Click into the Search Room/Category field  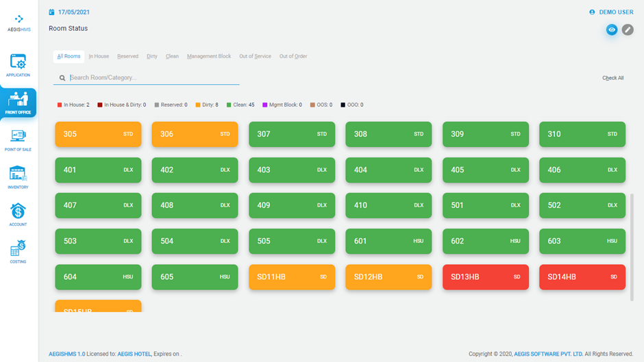pos(151,78)
